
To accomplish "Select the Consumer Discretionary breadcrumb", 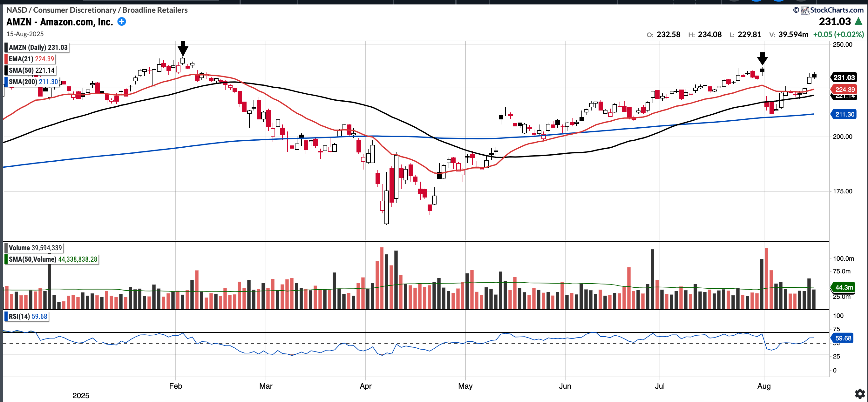I will 74,10.
